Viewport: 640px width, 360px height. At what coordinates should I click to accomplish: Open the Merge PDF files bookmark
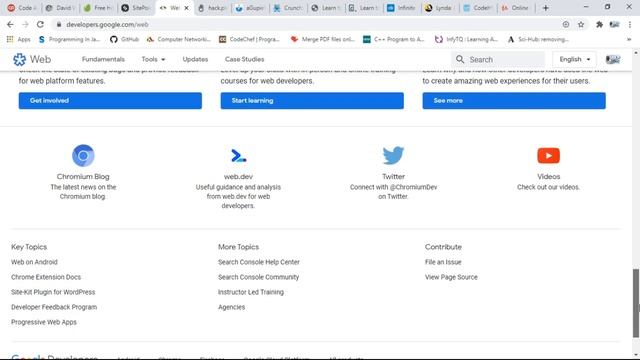click(322, 39)
